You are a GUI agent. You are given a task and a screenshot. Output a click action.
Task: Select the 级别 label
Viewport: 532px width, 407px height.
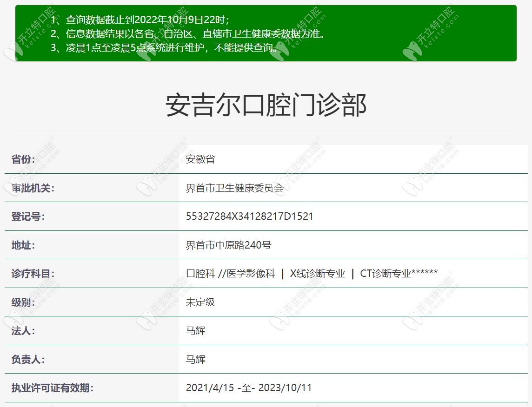coord(23,302)
